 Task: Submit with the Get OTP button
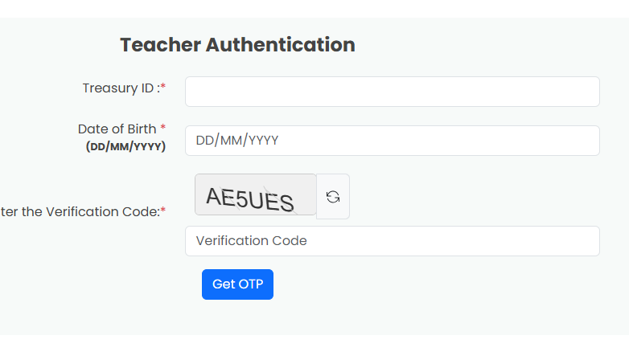(x=237, y=284)
